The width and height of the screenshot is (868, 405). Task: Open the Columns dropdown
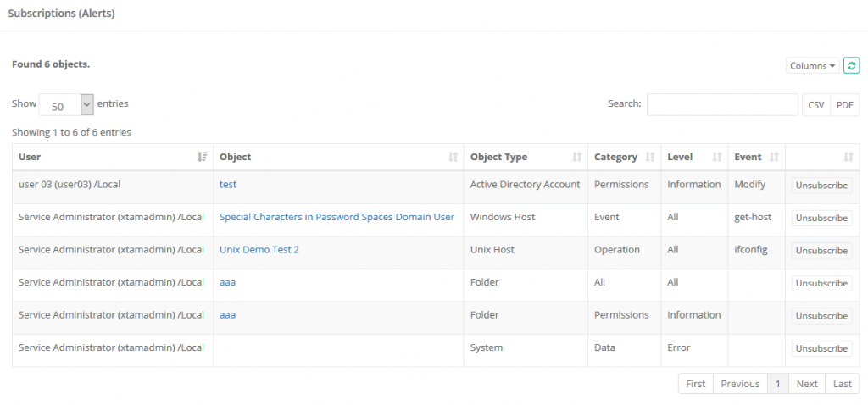(x=812, y=66)
